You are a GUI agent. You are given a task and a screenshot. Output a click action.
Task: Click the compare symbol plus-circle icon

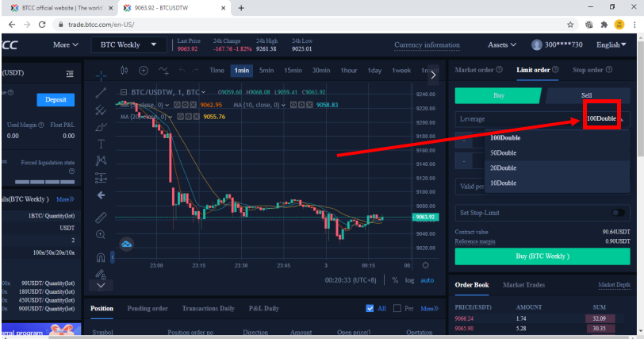coord(144,71)
